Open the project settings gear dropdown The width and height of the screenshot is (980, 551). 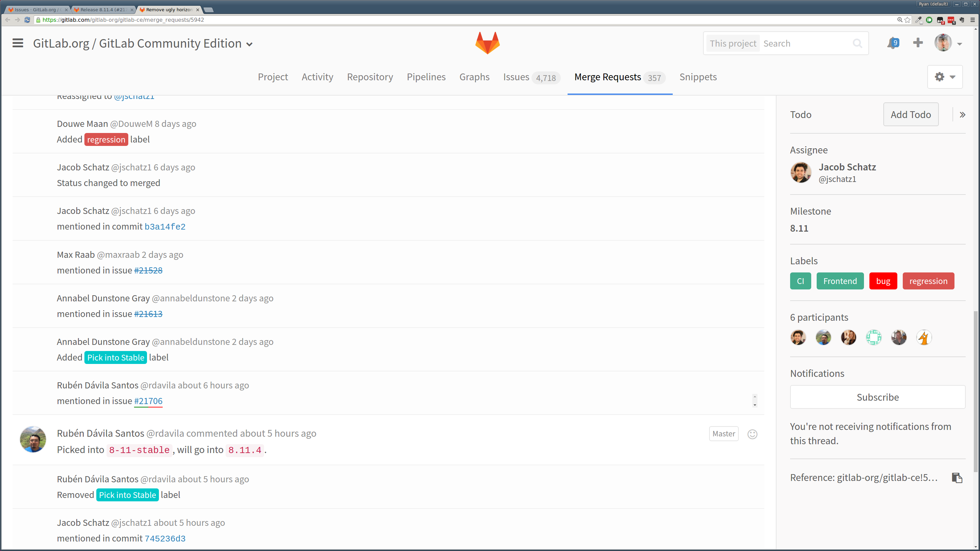[x=945, y=77]
